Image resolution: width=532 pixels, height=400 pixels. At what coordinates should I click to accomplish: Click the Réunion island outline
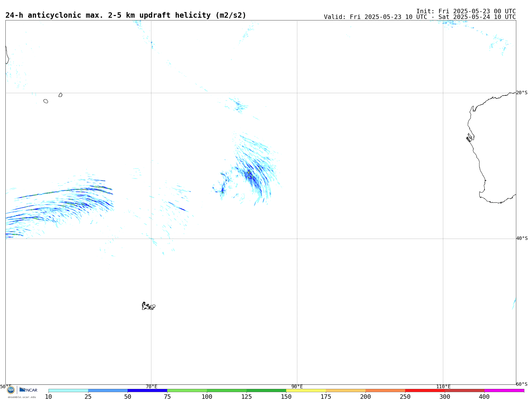[46, 101]
